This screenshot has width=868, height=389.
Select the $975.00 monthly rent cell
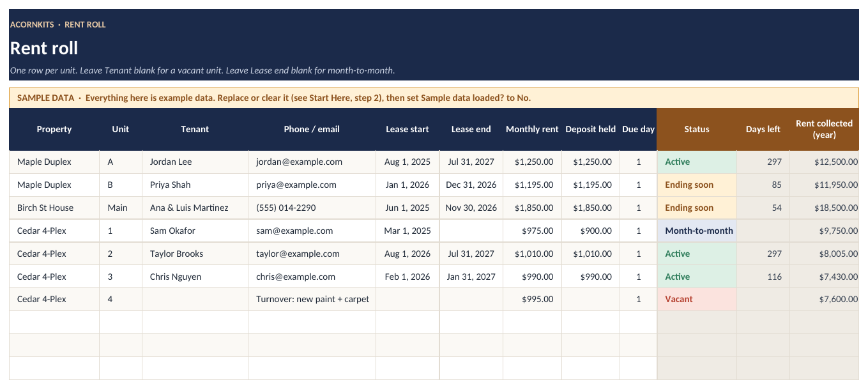tap(532, 231)
